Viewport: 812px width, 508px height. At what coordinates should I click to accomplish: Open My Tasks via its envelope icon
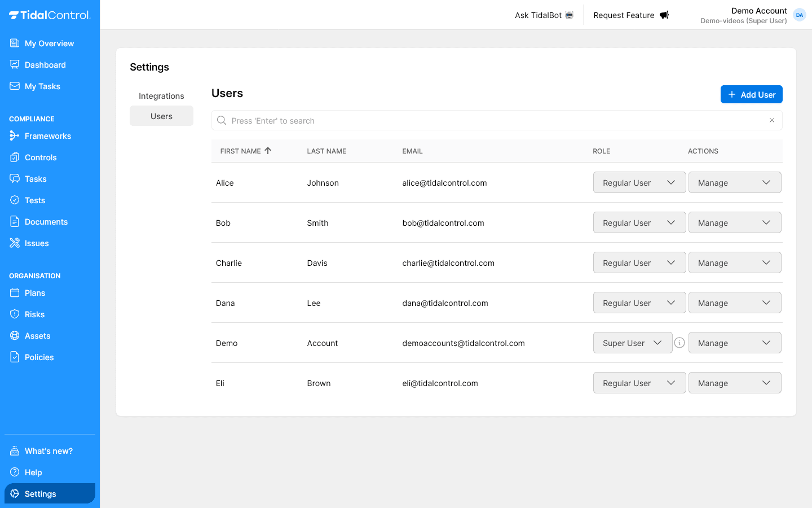14,86
